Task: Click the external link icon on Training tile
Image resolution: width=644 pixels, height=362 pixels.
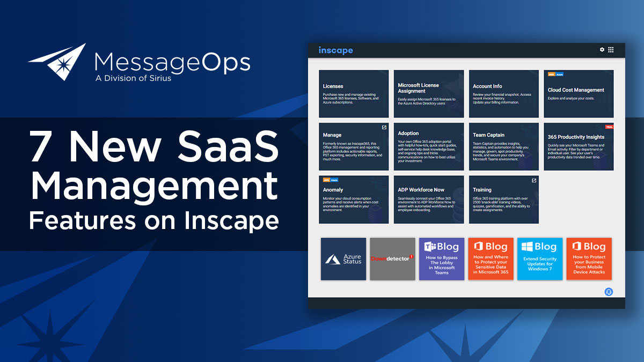Action: (x=534, y=181)
